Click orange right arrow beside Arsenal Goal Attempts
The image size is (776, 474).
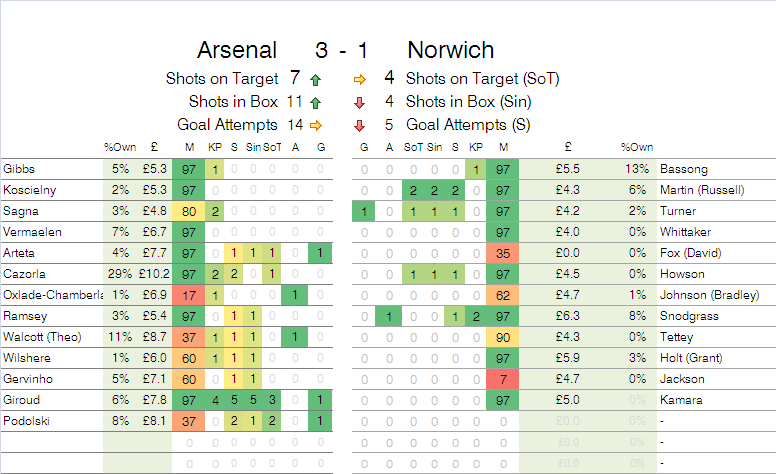316,126
